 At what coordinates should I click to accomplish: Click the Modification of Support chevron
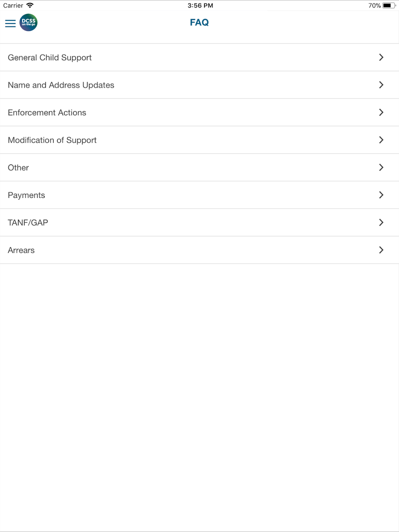(x=381, y=140)
